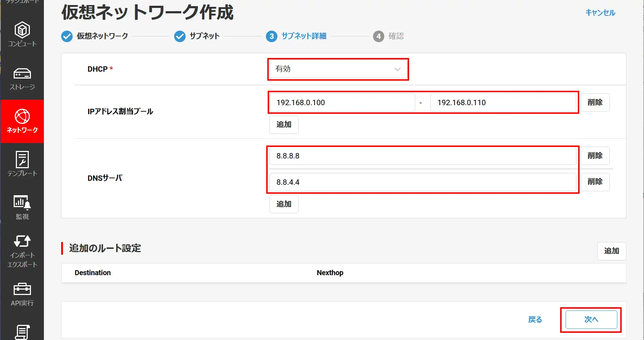
Task: Open the Monitoring (監視) sidebar icon
Action: coord(22,207)
